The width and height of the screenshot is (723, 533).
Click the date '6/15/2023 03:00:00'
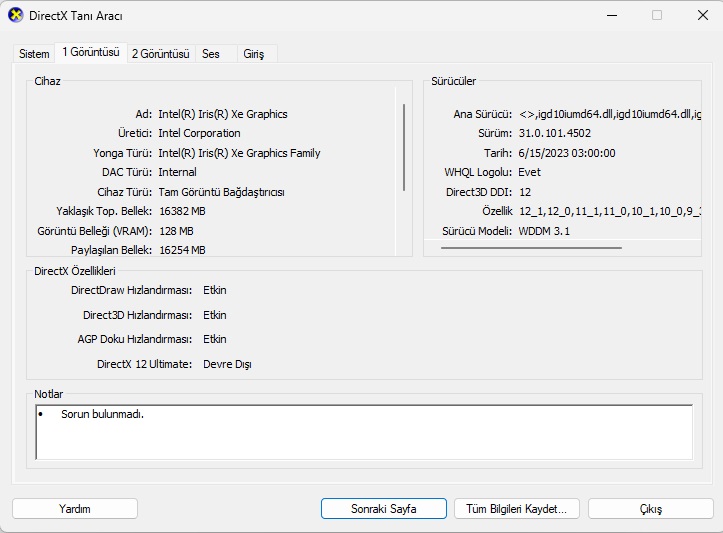(567, 153)
